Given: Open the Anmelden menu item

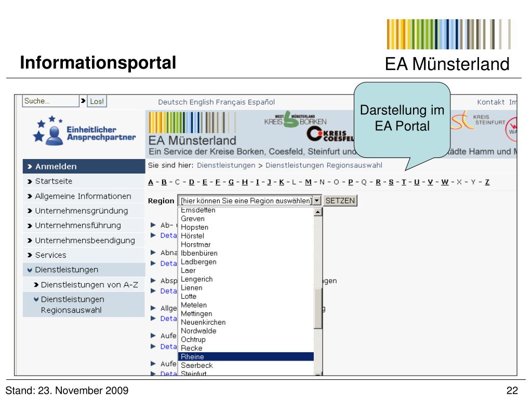Looking at the screenshot, I should [84, 166].
